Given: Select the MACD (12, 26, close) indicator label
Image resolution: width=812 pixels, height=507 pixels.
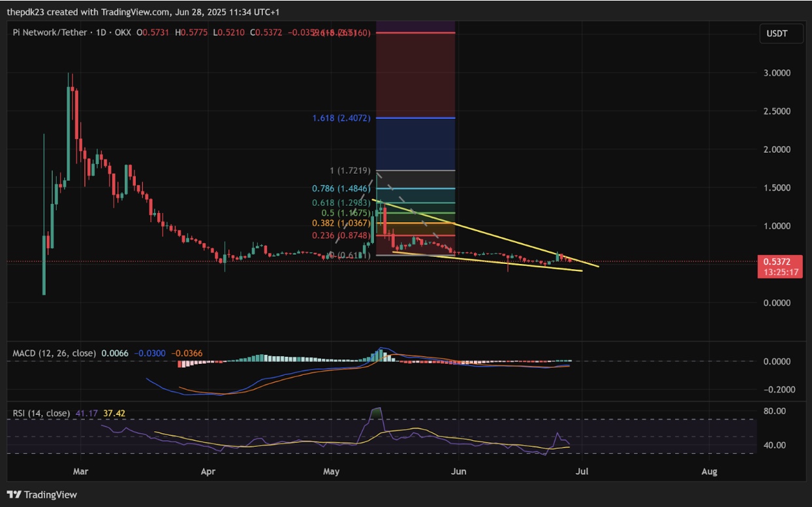Looking at the screenshot, I should [x=54, y=353].
